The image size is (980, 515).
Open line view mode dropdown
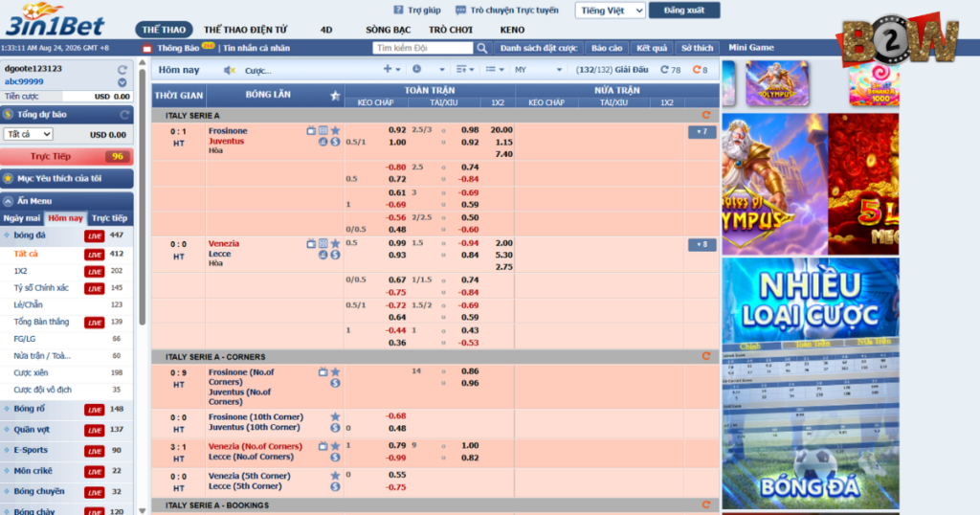[x=495, y=69]
